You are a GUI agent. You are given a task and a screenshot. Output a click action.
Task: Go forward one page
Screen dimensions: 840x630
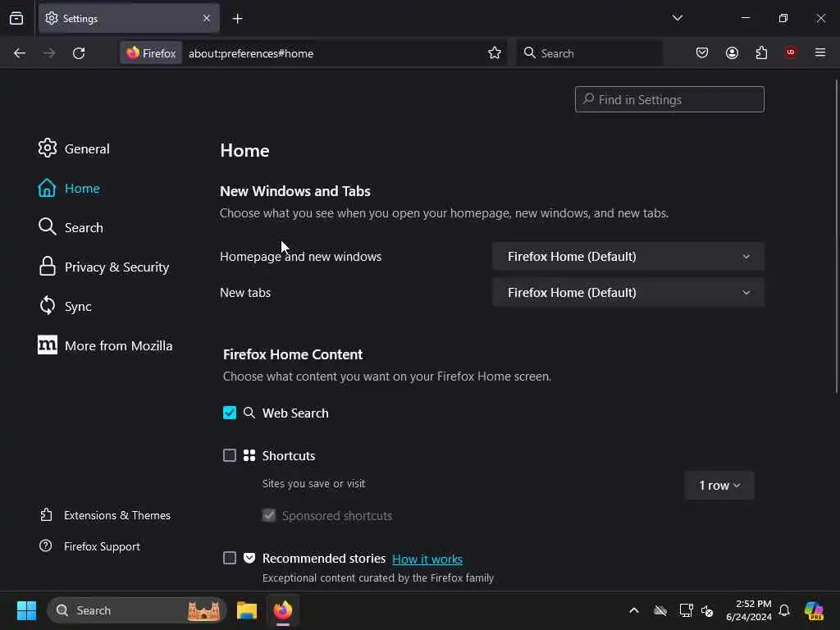[x=48, y=53]
